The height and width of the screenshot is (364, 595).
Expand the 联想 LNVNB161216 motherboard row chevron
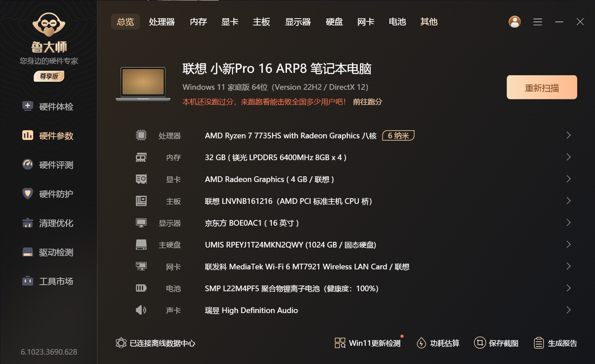pyautogui.click(x=568, y=201)
